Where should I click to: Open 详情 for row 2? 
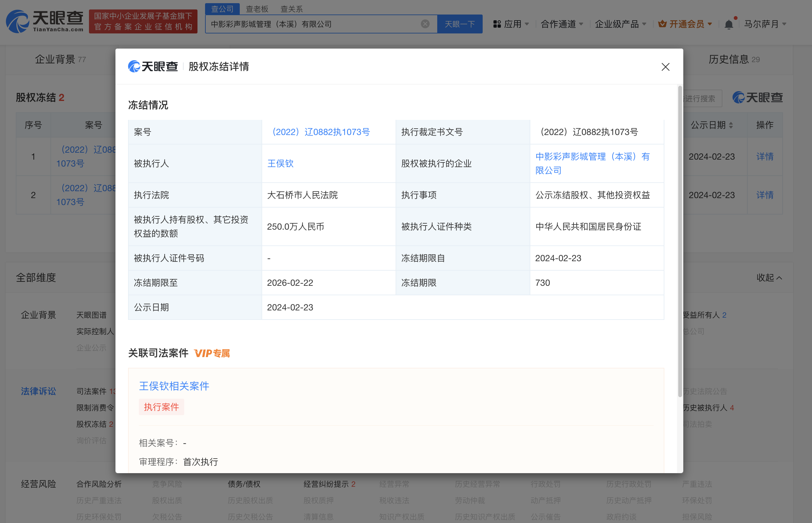click(x=765, y=195)
